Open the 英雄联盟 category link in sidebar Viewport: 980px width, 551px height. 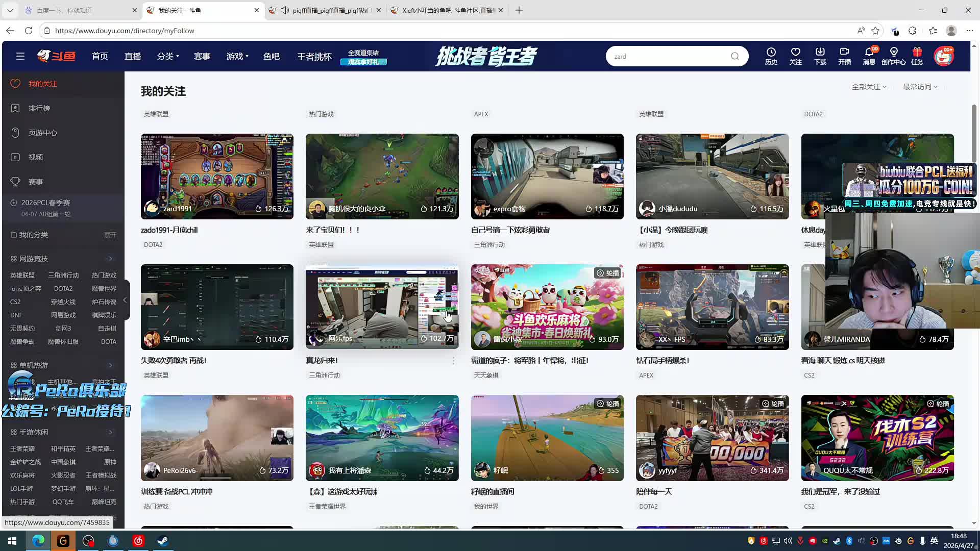(x=22, y=275)
